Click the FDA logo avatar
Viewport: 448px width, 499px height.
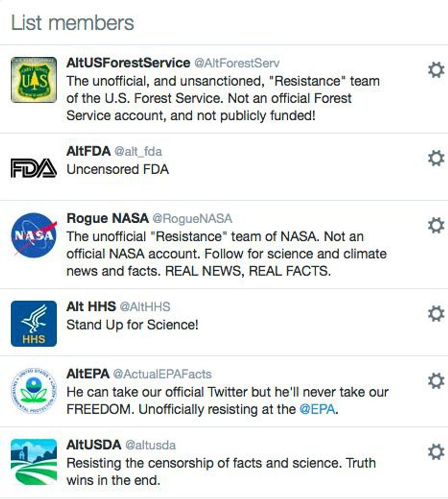(x=34, y=168)
